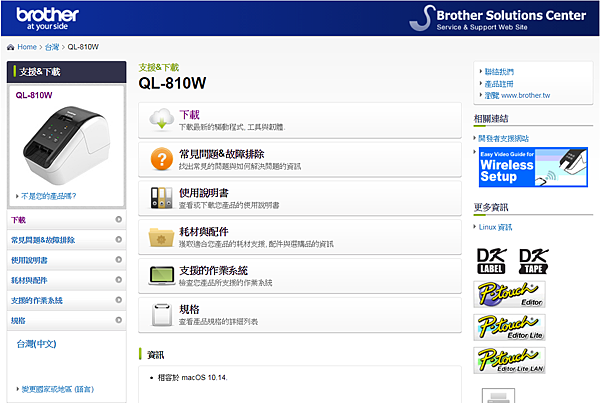This screenshot has width=600, height=403.
Task: Open the 下載 heading in main panel
Action: coord(189,114)
